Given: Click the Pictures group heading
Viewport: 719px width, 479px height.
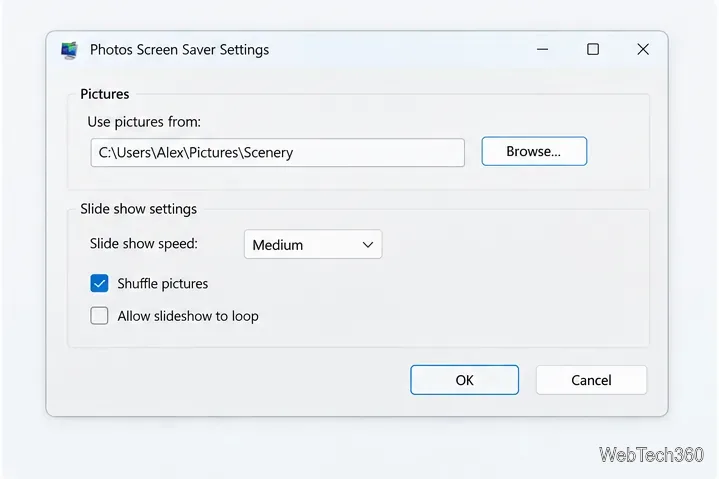Looking at the screenshot, I should (x=105, y=94).
